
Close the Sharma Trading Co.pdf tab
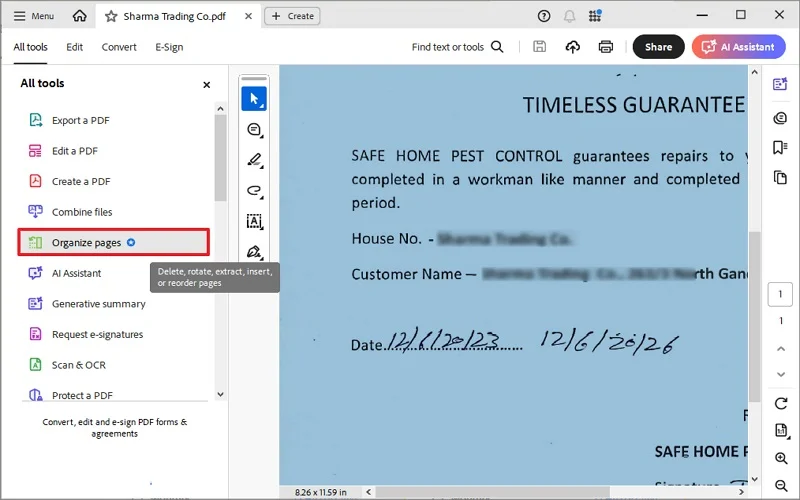coord(248,16)
